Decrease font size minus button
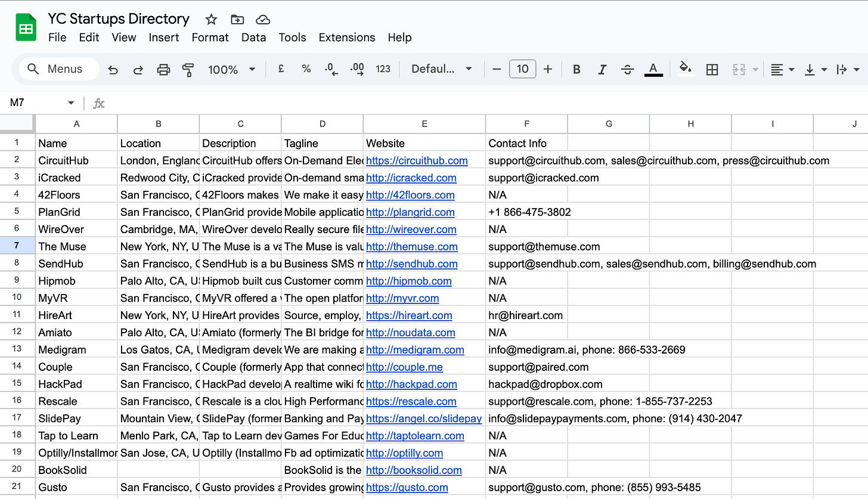Screen dimensions: 868x499 [x=497, y=69]
